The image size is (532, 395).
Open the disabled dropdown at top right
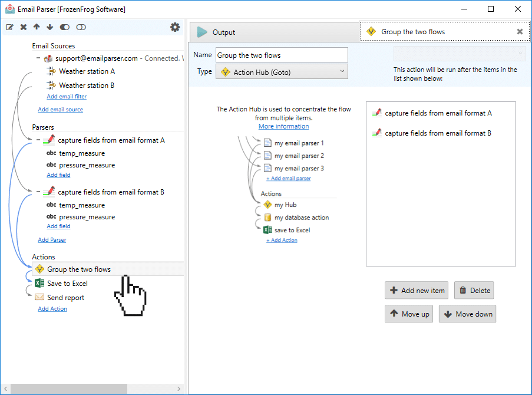[460, 53]
